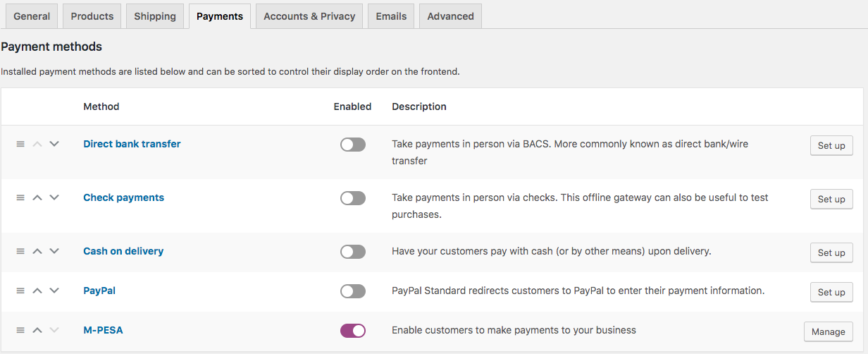Move Check payments down with arrow
Image resolution: width=868 pixels, height=354 pixels.
click(x=54, y=197)
